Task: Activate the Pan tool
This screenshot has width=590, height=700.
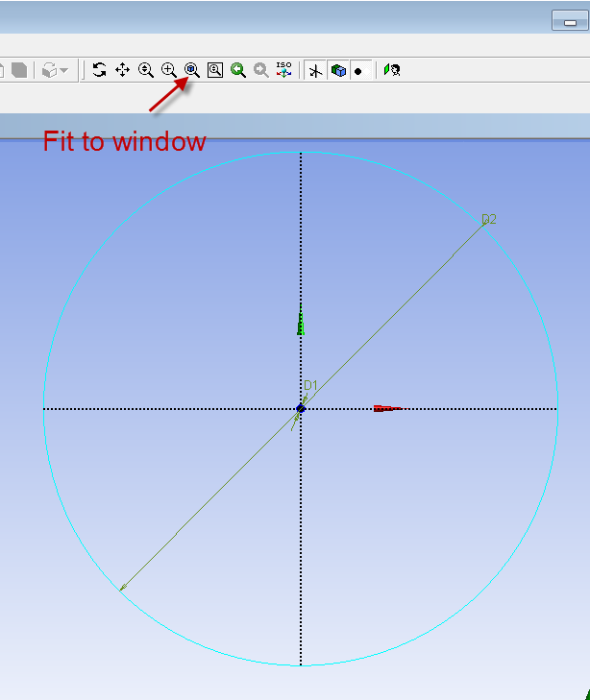Action: point(122,70)
